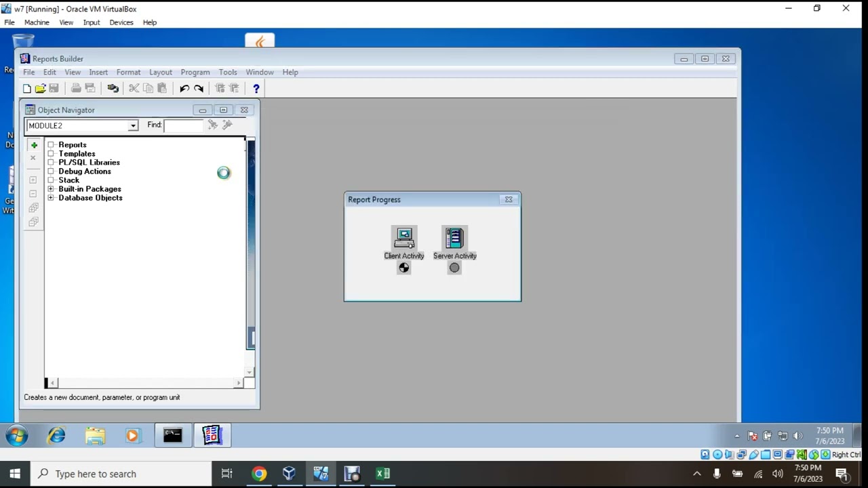Click the New document toolbar icon

pos(26,88)
